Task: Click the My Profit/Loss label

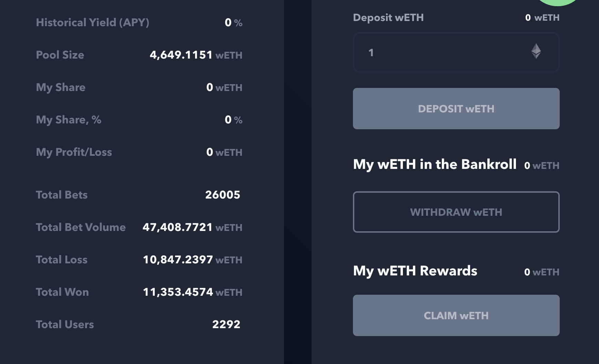Action: point(74,152)
